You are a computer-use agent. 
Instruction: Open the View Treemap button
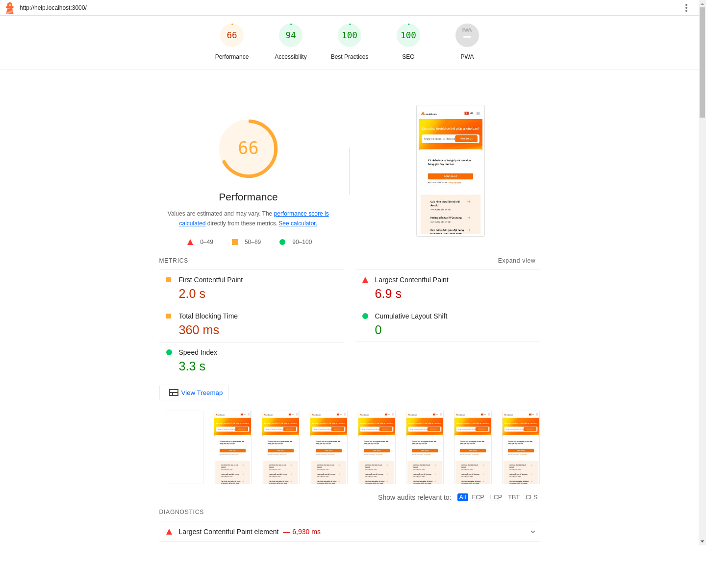pyautogui.click(x=194, y=392)
